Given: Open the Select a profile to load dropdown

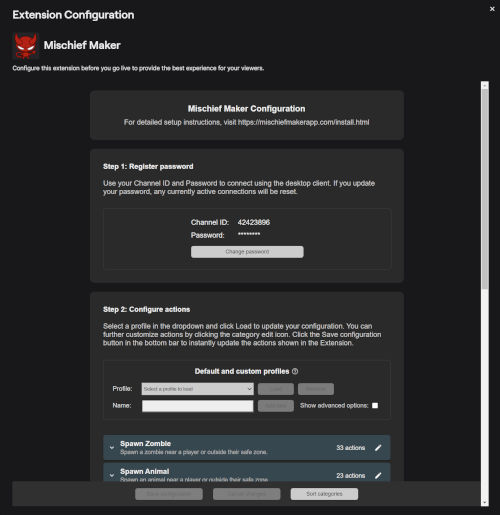Looking at the screenshot, I should (x=197, y=389).
